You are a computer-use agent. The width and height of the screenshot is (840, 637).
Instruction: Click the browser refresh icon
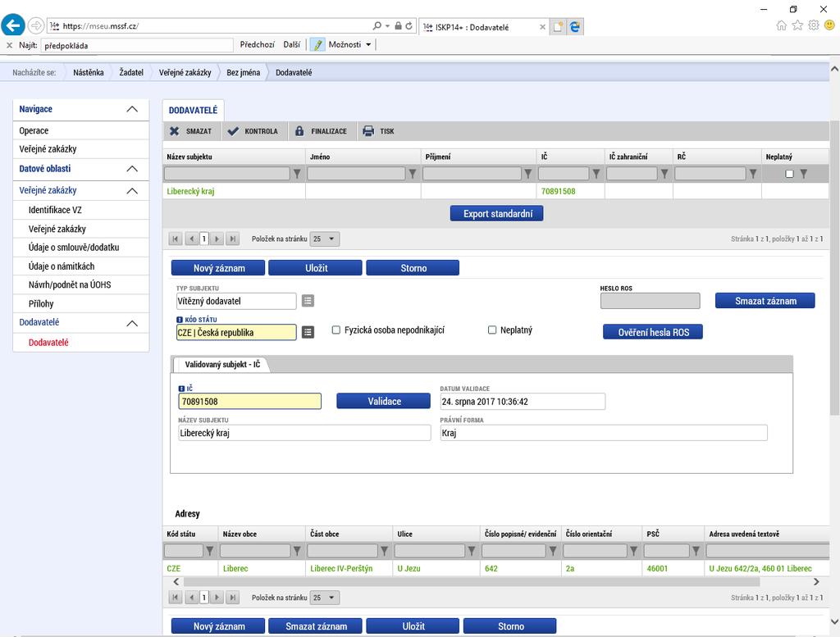[409, 25]
